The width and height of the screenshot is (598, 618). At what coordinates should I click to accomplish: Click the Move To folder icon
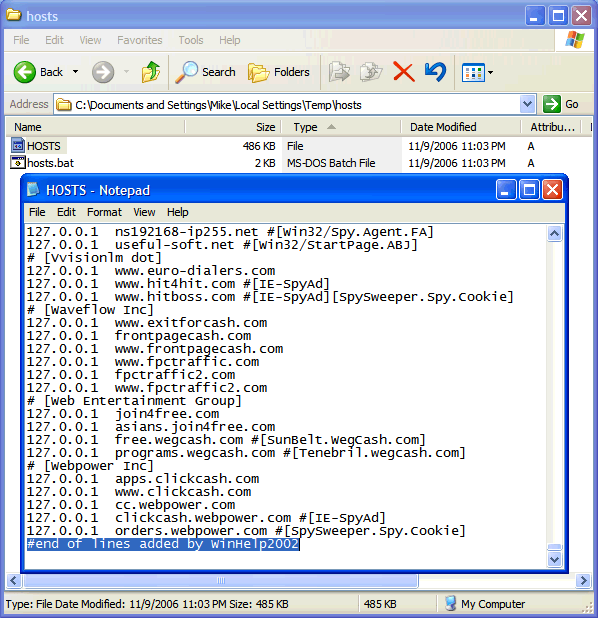(339, 72)
